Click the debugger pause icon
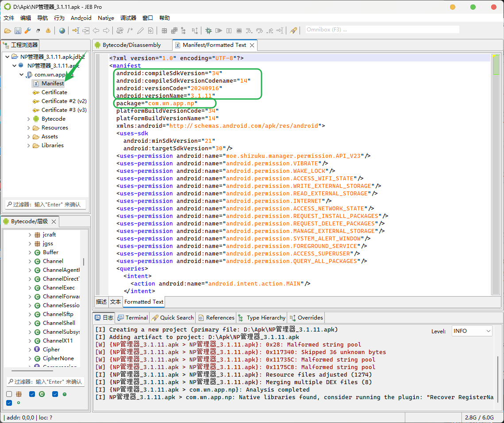The width and height of the screenshot is (504, 423). click(x=229, y=30)
